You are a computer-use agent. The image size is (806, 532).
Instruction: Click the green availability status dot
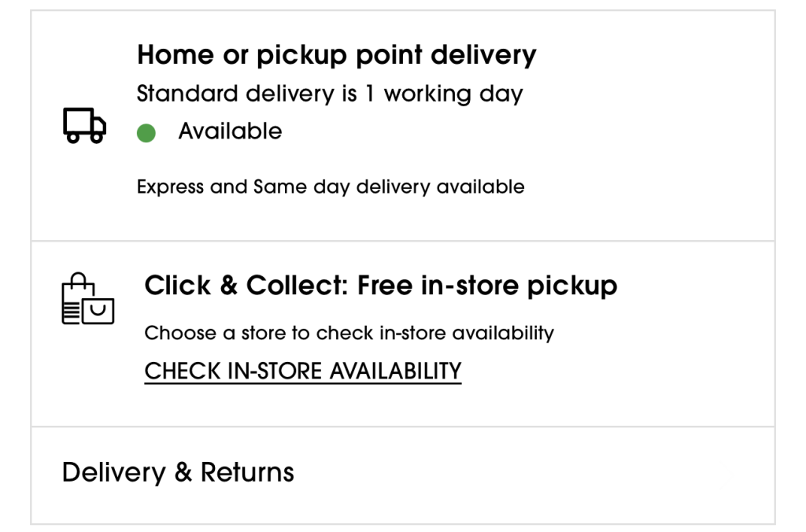tap(146, 134)
